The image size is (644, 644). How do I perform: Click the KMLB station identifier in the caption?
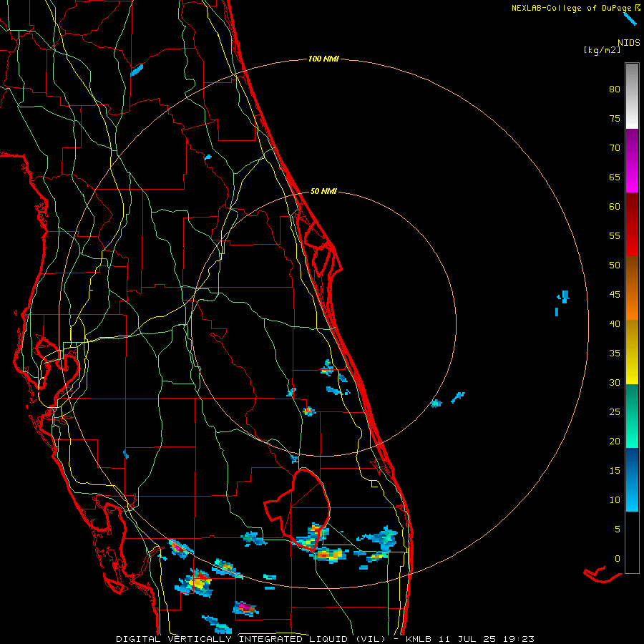tap(419, 639)
